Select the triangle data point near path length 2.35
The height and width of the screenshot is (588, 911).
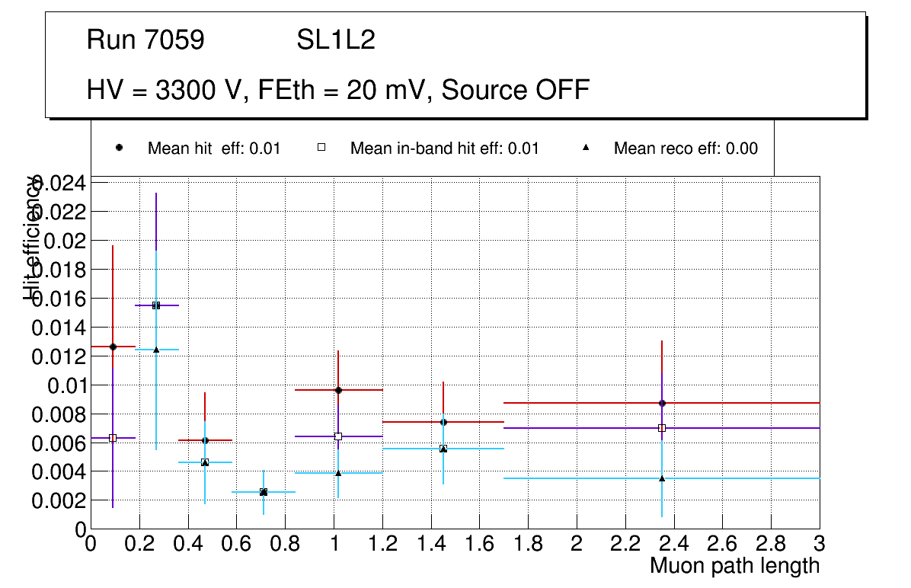coord(662,478)
